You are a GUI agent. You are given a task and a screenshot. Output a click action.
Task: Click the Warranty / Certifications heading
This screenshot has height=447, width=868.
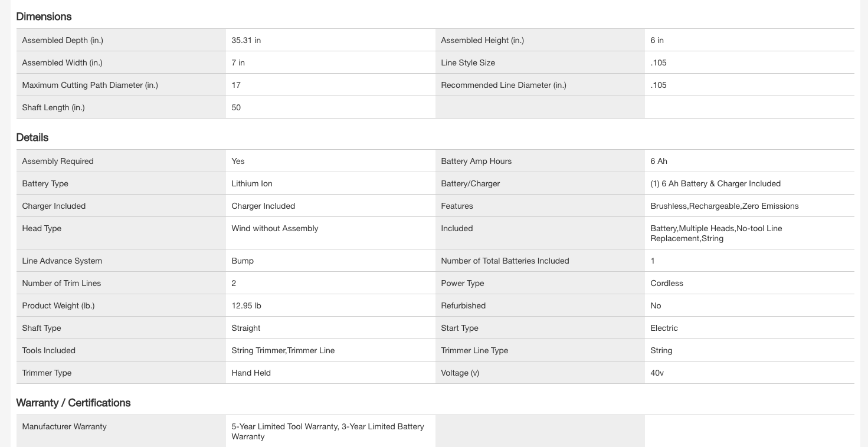(x=73, y=403)
